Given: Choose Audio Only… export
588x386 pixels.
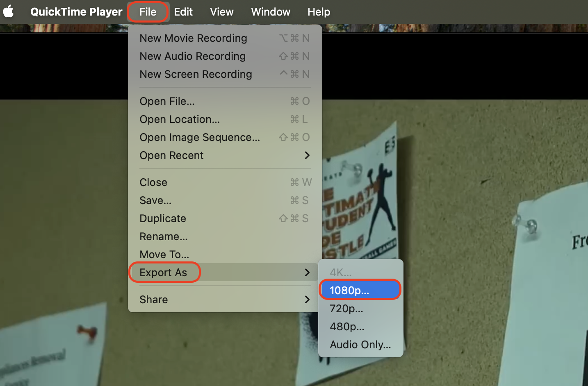Looking at the screenshot, I should pyautogui.click(x=360, y=345).
